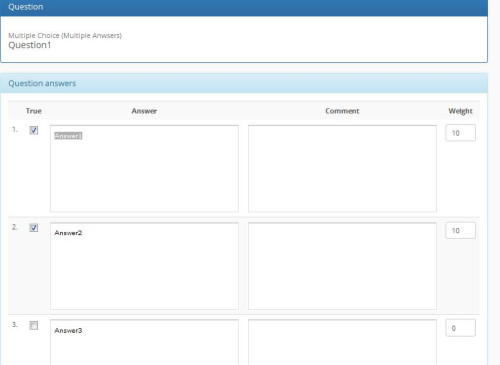This screenshot has height=365, width=500.
Task: Click the Answer1 text area
Action: pyautogui.click(x=144, y=169)
